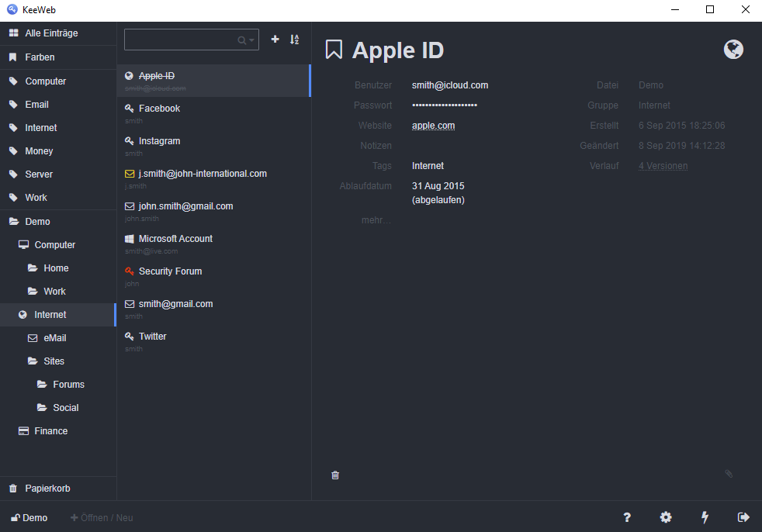Screen dimensions: 762x532
Task: Select the Security Forum entry
Action: (170, 271)
